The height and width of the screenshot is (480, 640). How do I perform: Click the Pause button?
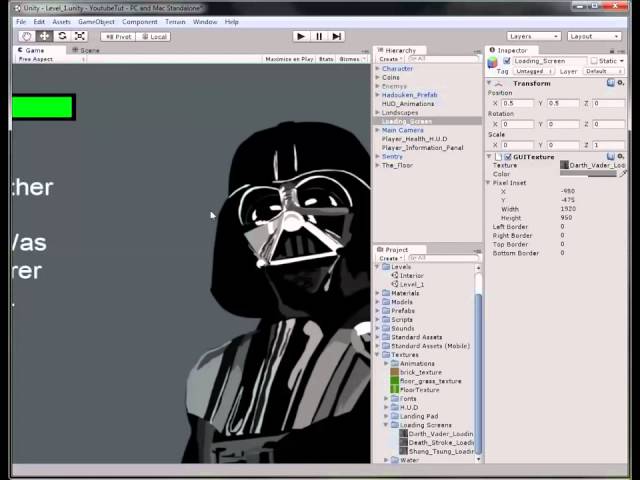[x=318, y=36]
